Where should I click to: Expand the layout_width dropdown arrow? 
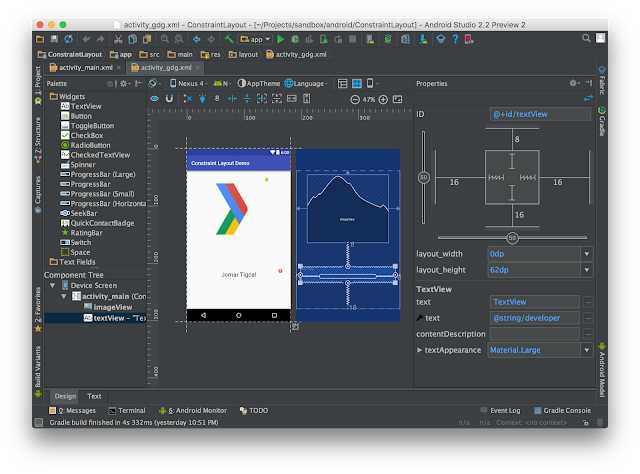click(x=586, y=254)
